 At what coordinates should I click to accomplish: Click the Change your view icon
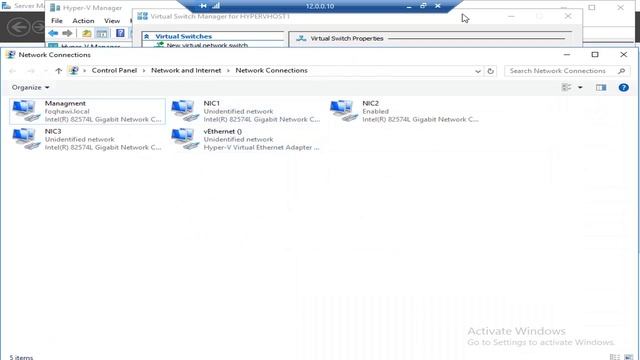[x=567, y=87]
